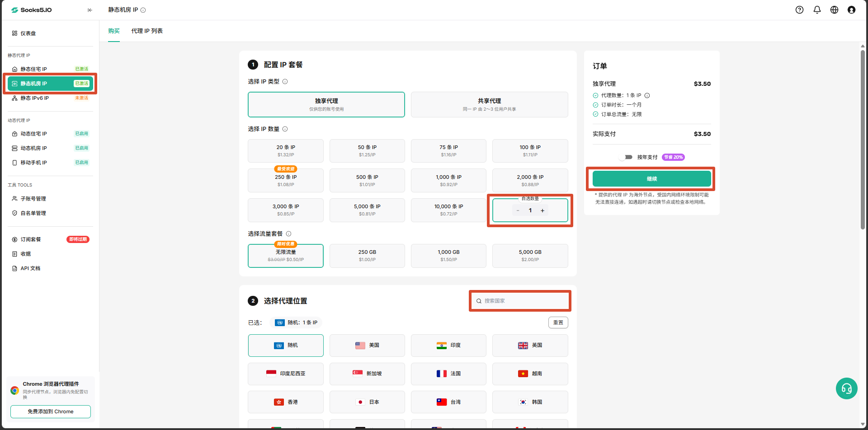
Task: Open the notifications bell
Action: pos(817,10)
